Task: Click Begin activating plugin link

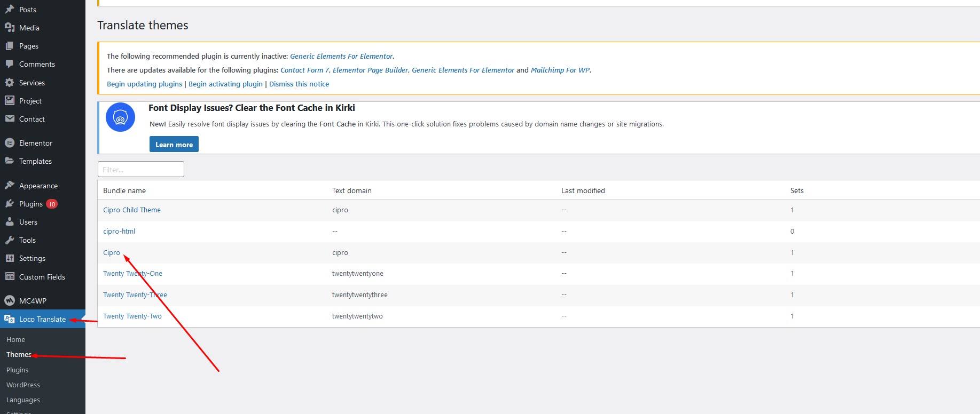Action: click(225, 84)
